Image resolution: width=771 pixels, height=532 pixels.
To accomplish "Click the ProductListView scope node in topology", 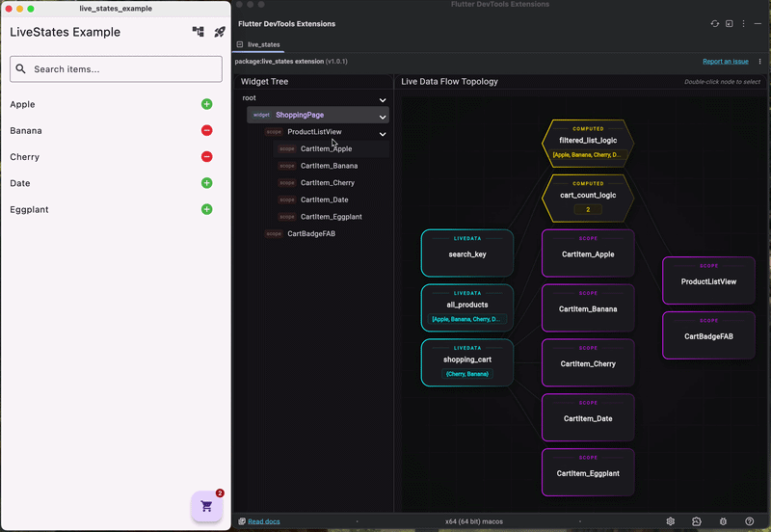I will coord(708,280).
